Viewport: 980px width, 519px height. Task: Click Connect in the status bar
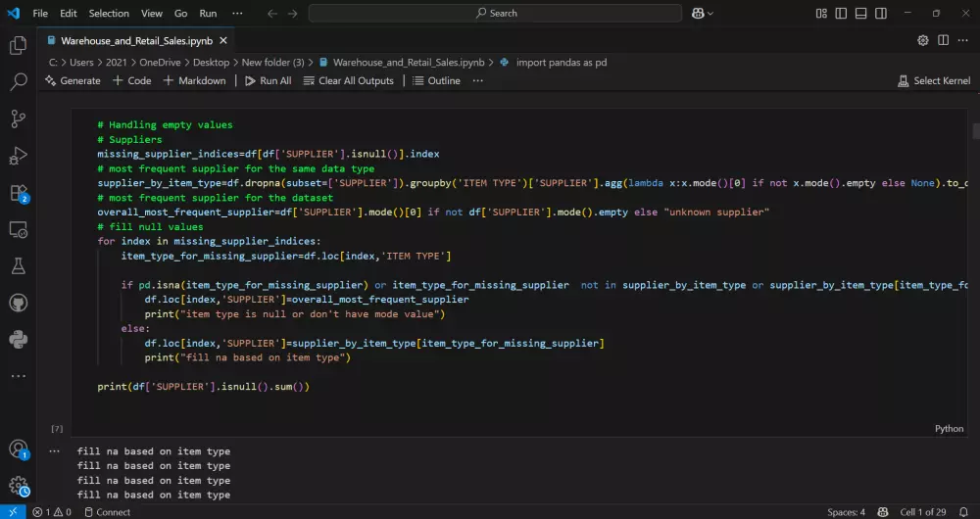(107, 512)
